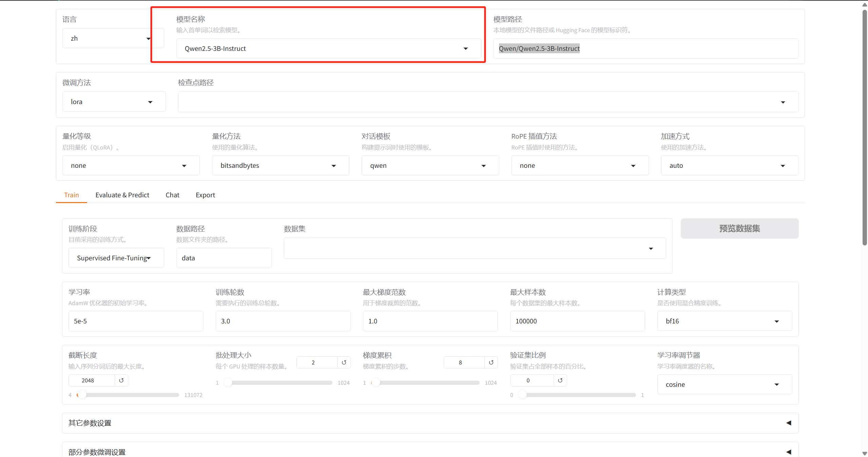The width and height of the screenshot is (868, 457).
Task: Open the 模型名称 dropdown Qwen2.5-3B-Instruct
Action: 328,48
